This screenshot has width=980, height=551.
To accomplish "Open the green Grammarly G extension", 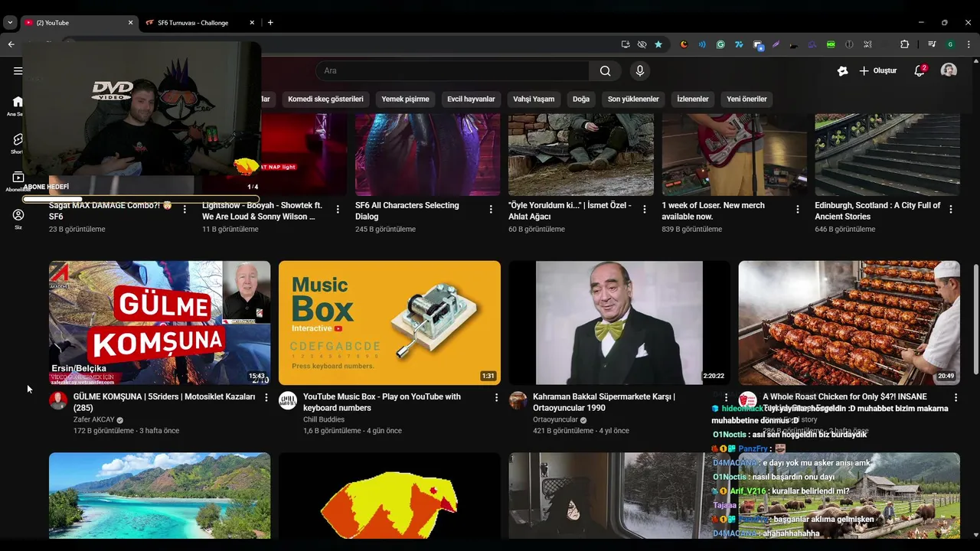I will [x=720, y=44].
